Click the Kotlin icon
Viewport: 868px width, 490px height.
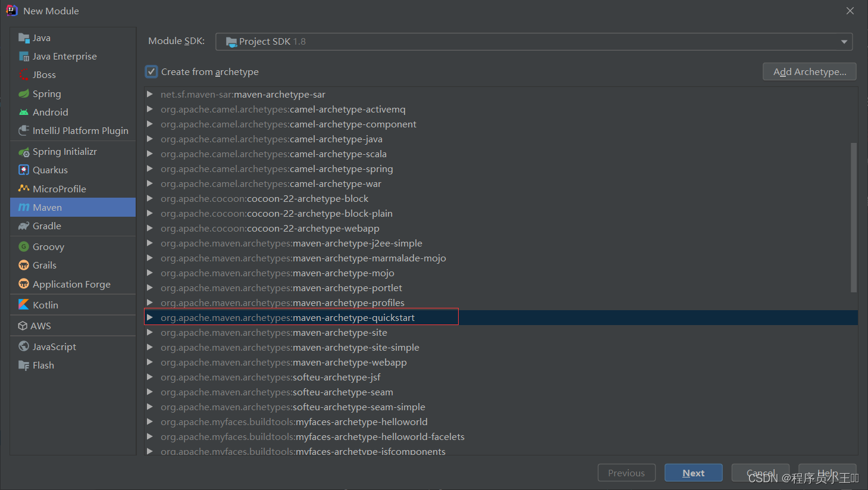[x=24, y=305]
